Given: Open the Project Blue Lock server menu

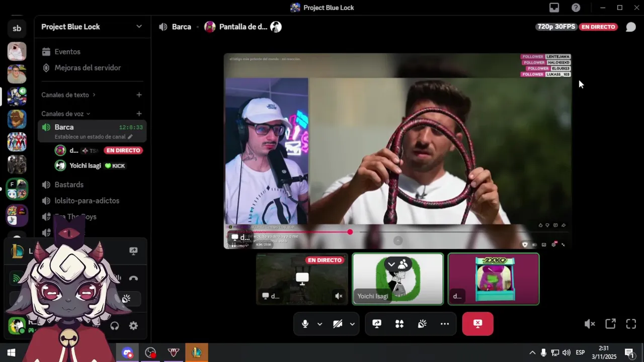Looking at the screenshot, I should click(x=92, y=27).
